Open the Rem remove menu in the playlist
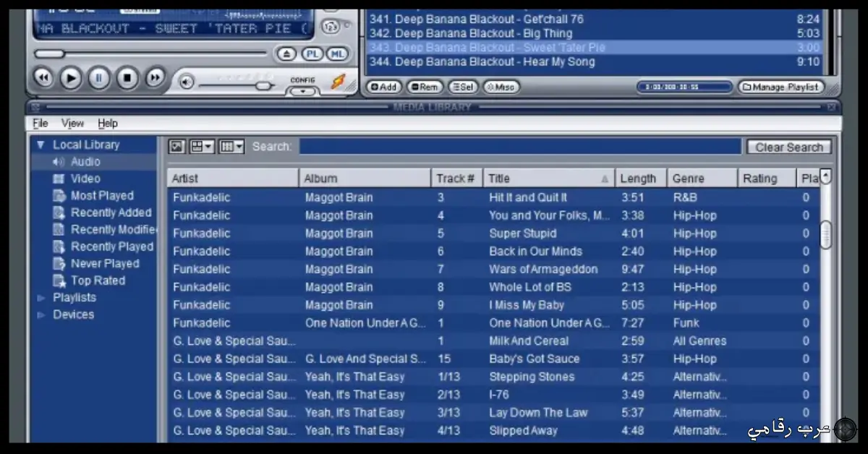This screenshot has height=454, width=868. (424, 87)
